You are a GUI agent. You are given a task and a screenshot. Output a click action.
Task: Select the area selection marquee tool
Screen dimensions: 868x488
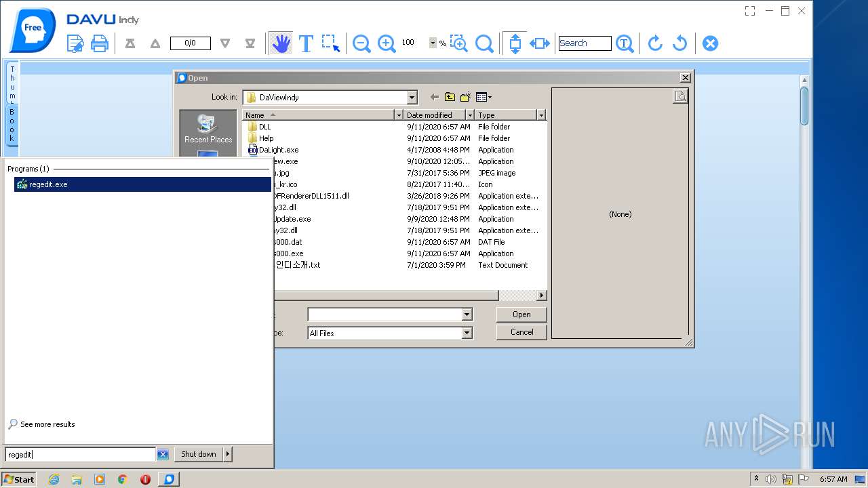click(331, 43)
